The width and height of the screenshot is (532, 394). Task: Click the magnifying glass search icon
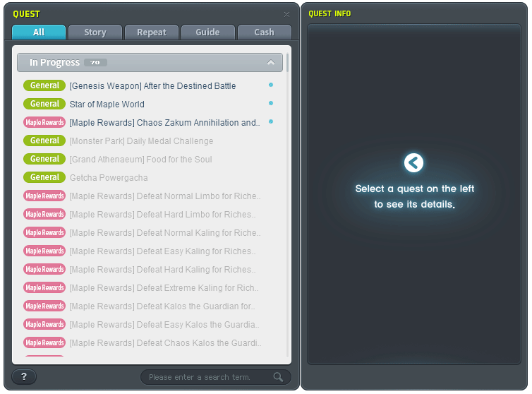pos(278,377)
